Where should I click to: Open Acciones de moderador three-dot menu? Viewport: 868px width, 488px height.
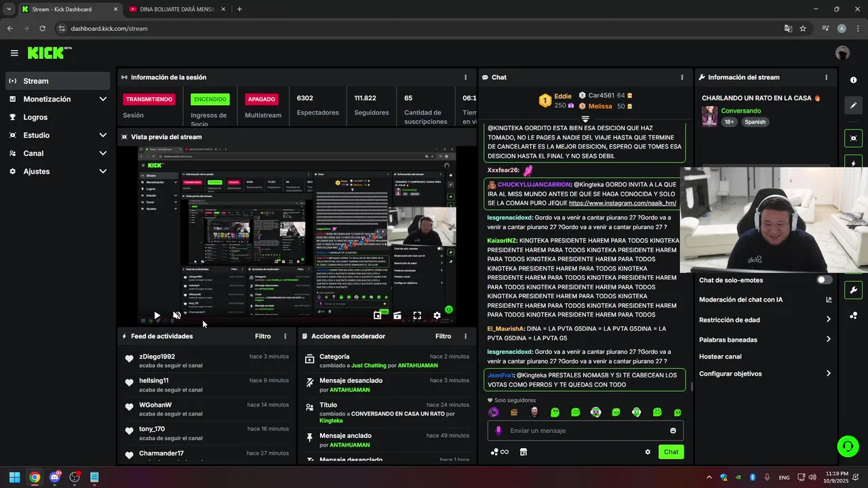(x=465, y=336)
